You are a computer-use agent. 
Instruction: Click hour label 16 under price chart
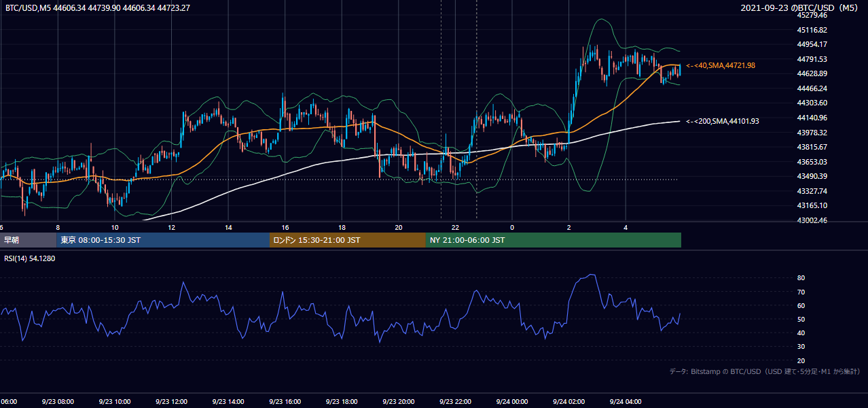(x=285, y=228)
